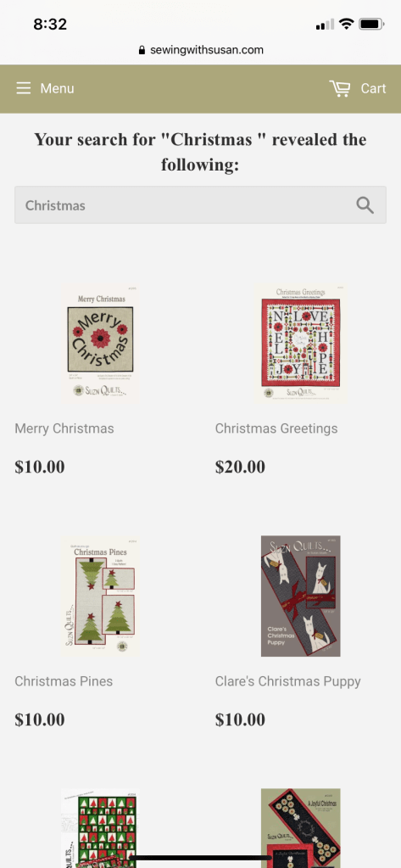Screen dimensions: 401x868
Task: Click the Cart label in header
Action: pyautogui.click(x=373, y=88)
